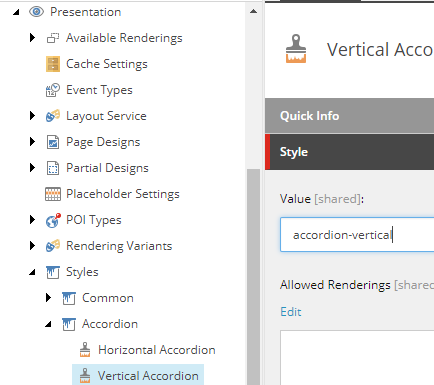Click the Allowed Renderings list box
This screenshot has width=434, height=385.
[357, 357]
